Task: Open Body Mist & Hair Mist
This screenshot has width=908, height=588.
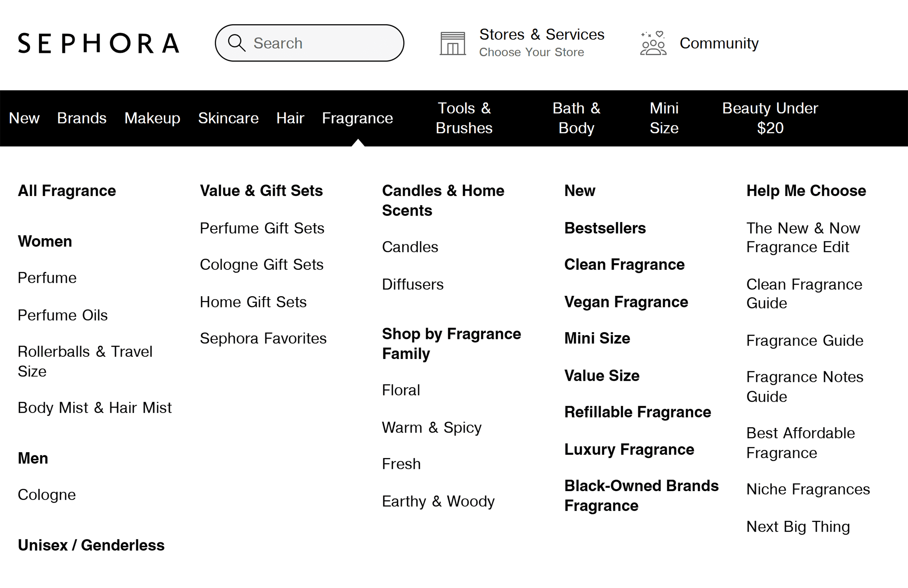Action: tap(95, 408)
